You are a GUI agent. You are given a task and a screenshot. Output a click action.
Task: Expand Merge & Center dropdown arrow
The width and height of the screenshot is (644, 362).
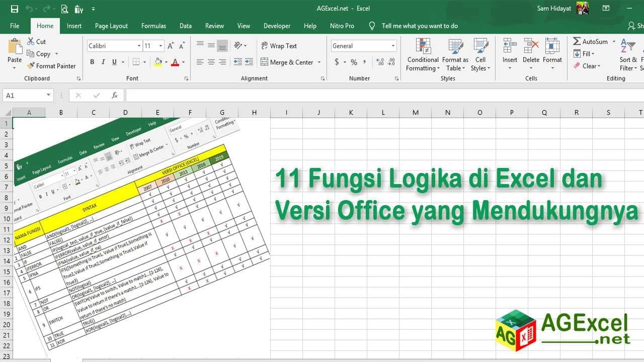318,62
